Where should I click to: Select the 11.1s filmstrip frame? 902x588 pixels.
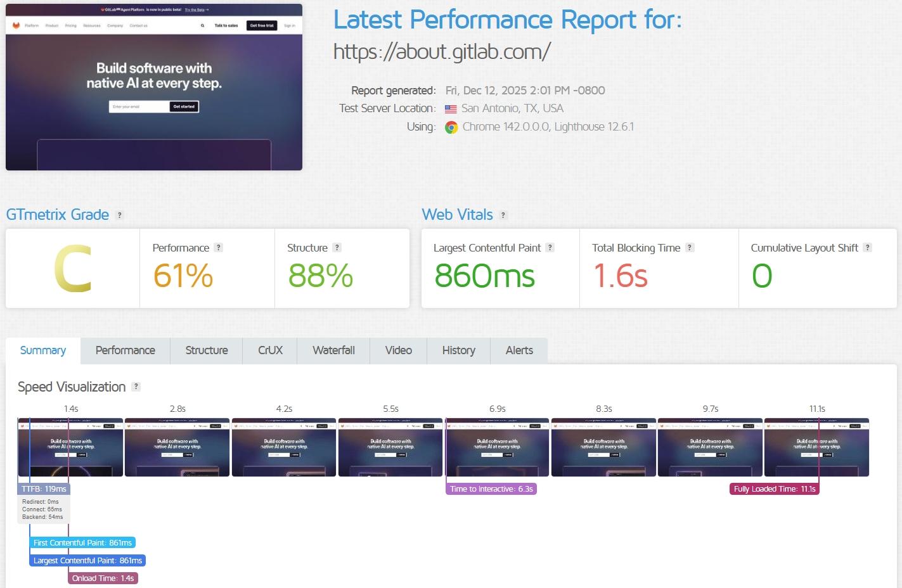coord(816,447)
